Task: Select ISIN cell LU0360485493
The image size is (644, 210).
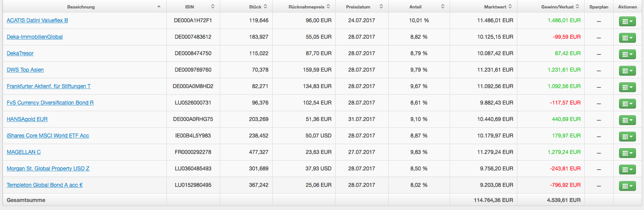Action: pyautogui.click(x=193, y=169)
